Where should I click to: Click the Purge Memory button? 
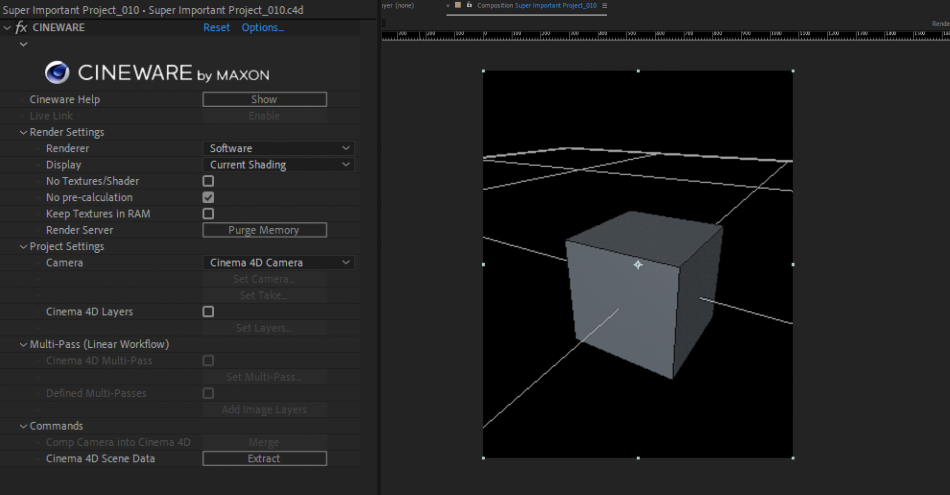click(265, 230)
